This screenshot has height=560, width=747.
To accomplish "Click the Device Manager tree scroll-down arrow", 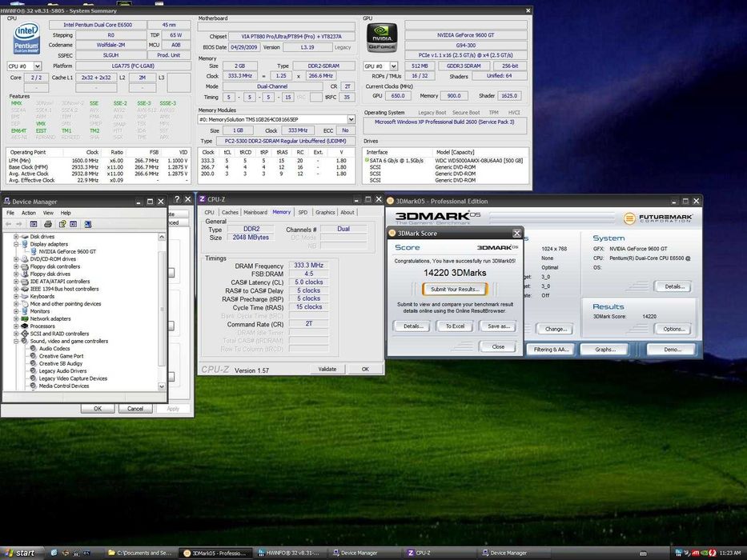I will (162, 386).
